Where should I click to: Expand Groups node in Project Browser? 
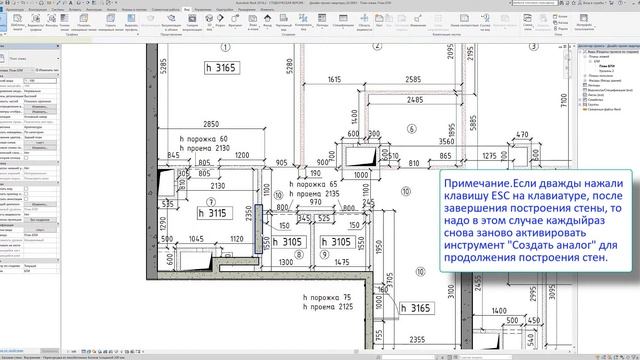tap(580, 104)
